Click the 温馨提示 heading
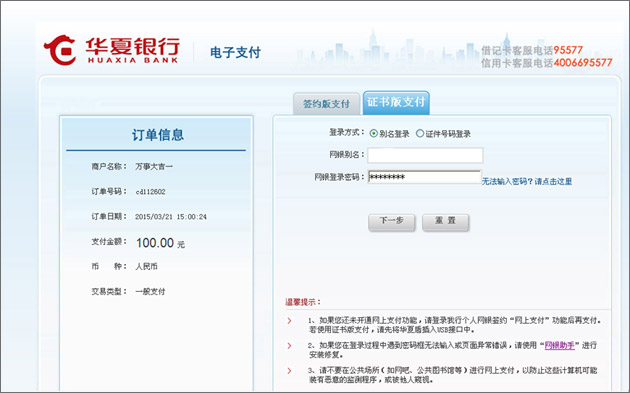The image size is (630, 393). [303, 302]
